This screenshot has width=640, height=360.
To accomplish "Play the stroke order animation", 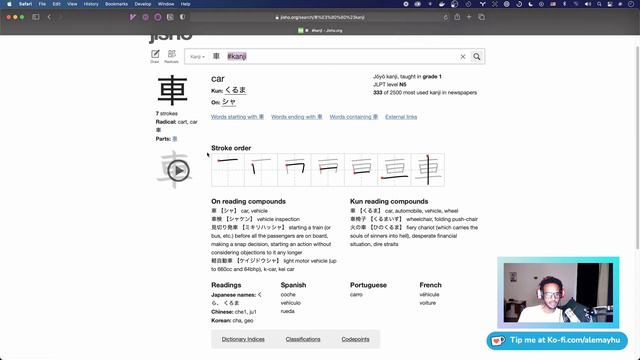I will click(x=178, y=170).
